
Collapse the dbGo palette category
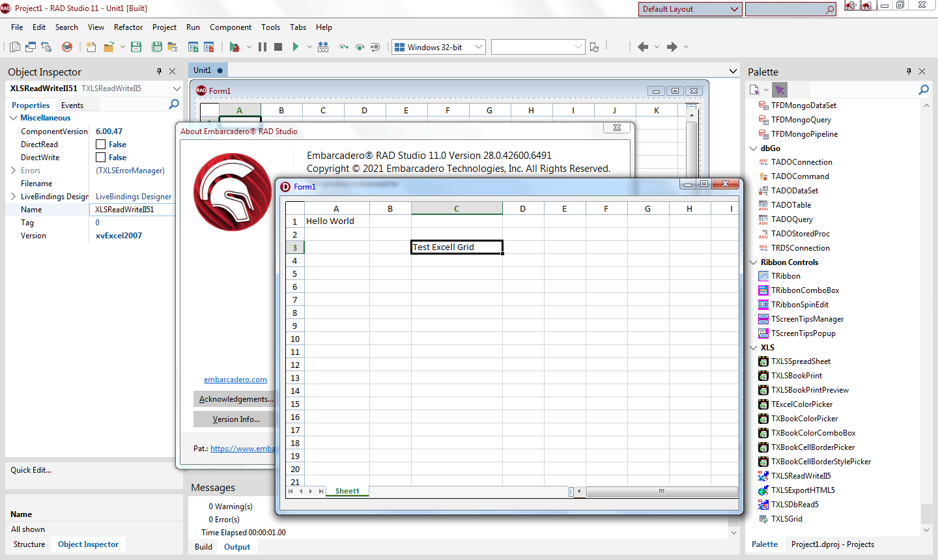[754, 148]
